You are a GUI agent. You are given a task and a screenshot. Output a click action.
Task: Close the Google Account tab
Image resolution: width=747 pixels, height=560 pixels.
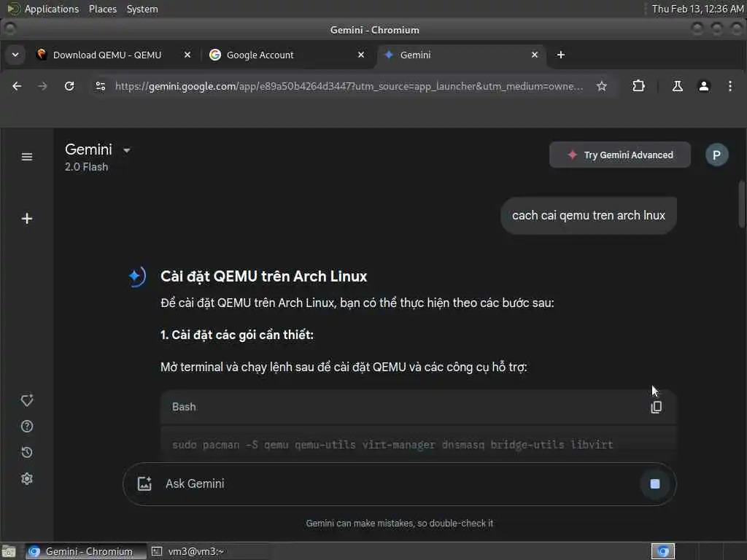coord(361,55)
